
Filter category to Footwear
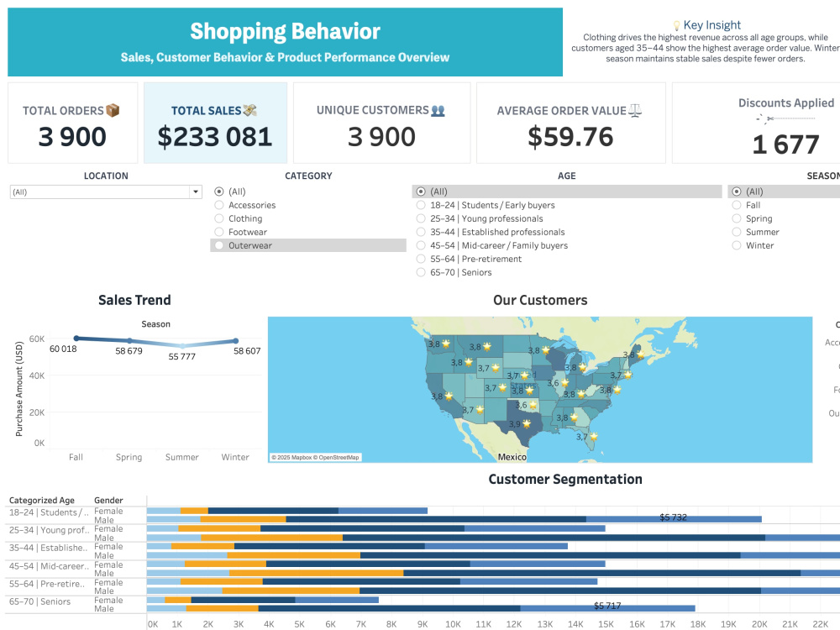(x=219, y=232)
